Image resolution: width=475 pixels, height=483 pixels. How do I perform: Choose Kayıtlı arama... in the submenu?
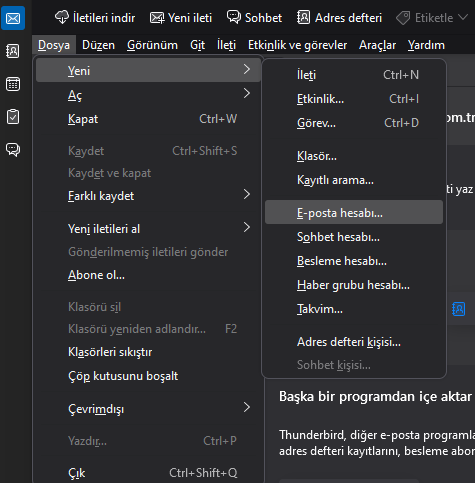(354, 180)
